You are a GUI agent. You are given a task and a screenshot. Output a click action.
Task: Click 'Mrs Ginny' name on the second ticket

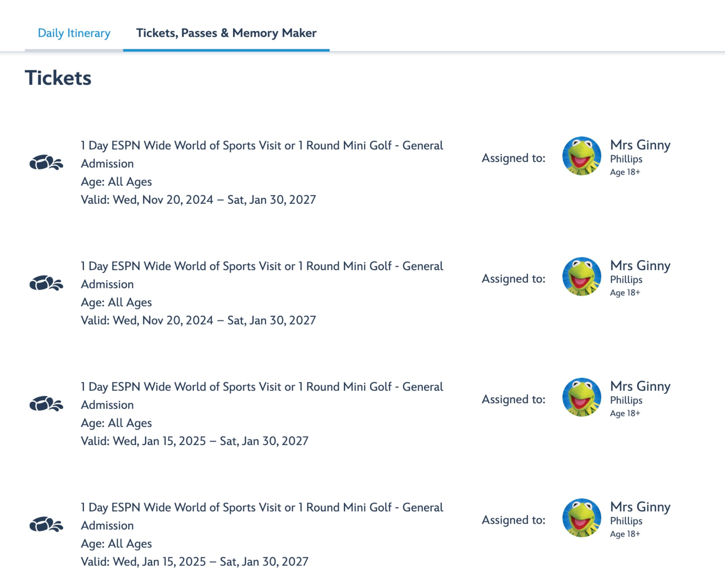pyautogui.click(x=640, y=266)
